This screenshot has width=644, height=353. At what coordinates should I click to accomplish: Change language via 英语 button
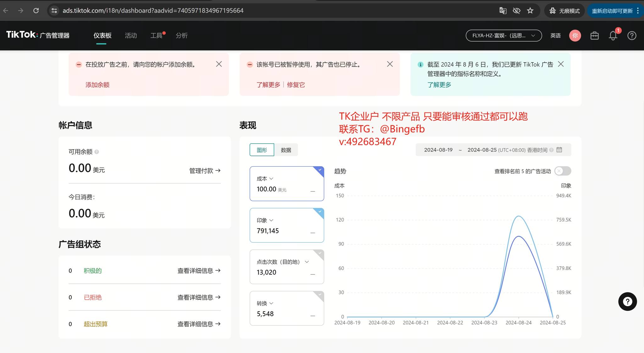coord(555,36)
